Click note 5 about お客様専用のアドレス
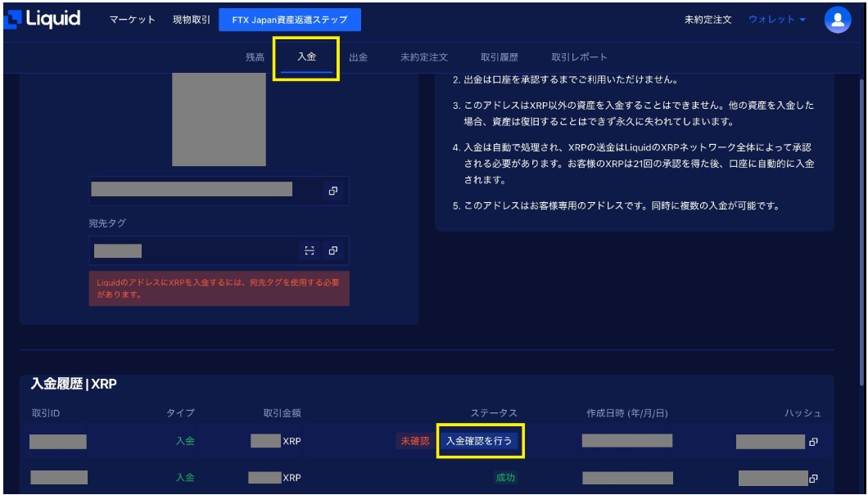The height and width of the screenshot is (495, 868). [x=616, y=206]
